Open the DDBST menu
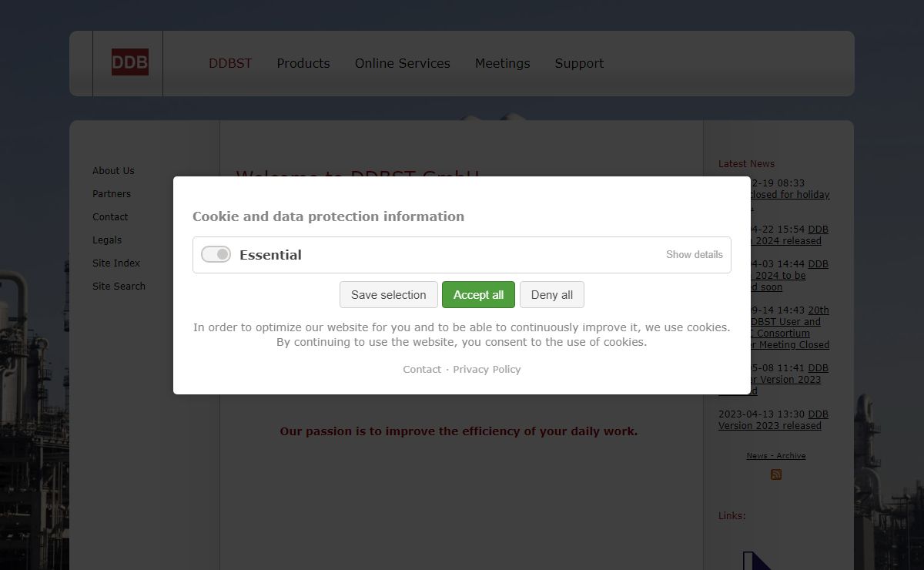924x570 pixels. tap(230, 63)
